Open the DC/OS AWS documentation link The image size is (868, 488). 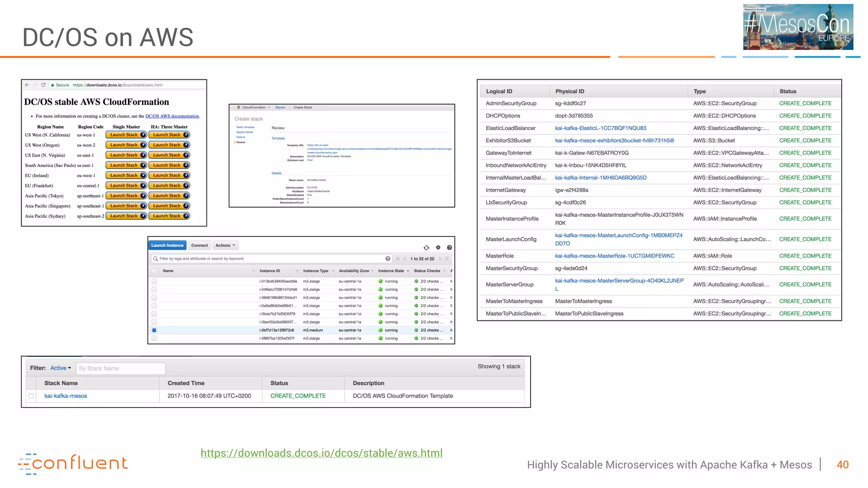point(172,116)
